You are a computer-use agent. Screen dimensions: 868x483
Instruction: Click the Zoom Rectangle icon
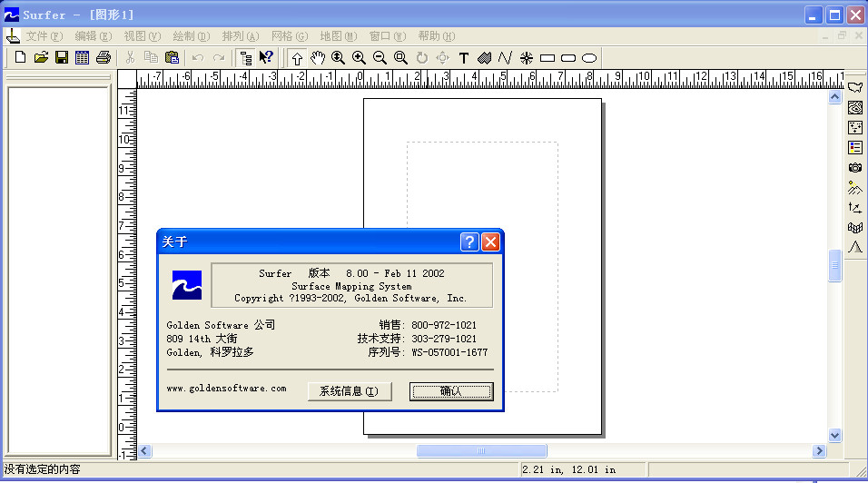[400, 57]
